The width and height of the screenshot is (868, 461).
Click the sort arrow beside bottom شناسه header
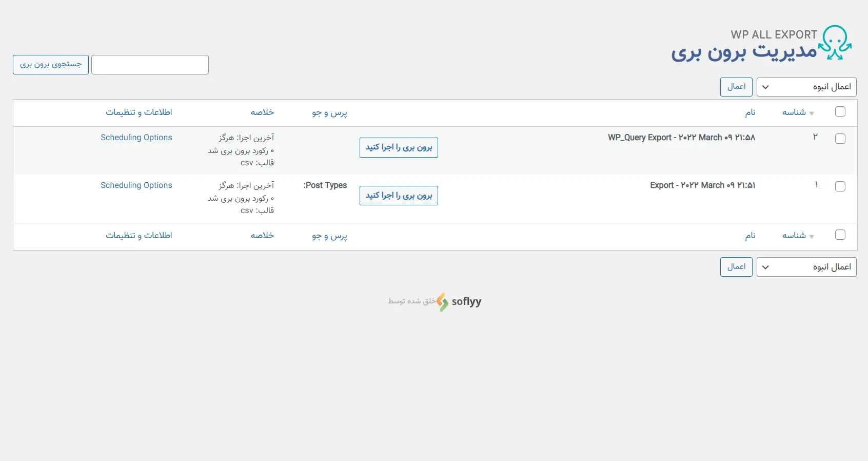812,237
